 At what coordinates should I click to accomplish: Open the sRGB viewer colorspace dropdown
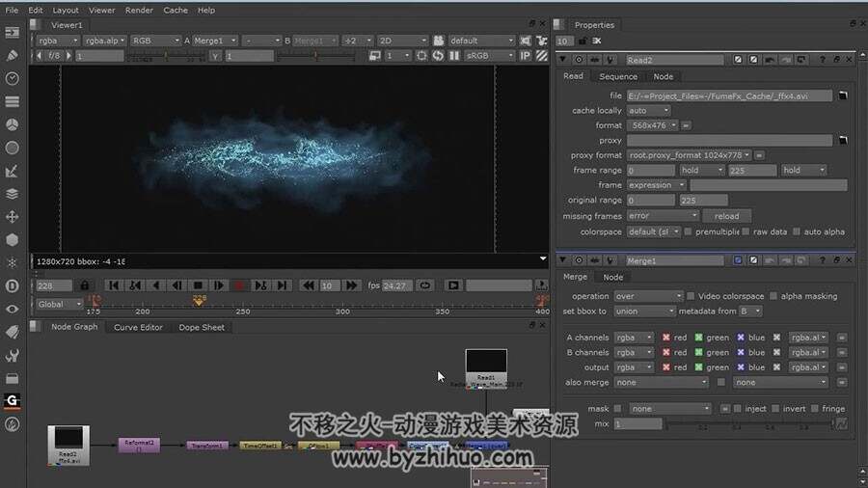tap(489, 56)
